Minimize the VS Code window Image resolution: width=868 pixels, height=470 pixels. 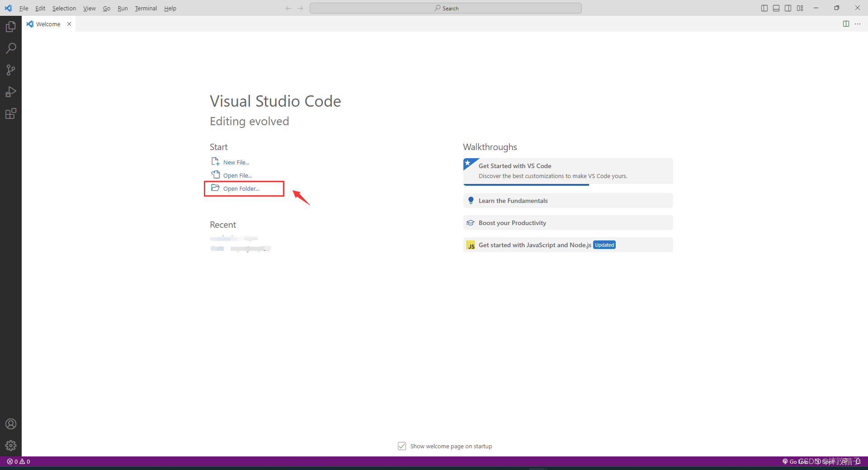click(816, 8)
